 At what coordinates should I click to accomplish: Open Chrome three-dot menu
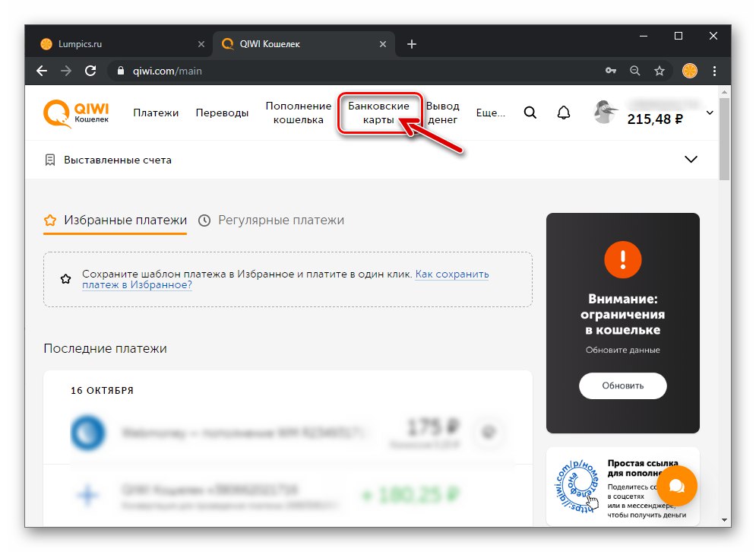coord(714,71)
